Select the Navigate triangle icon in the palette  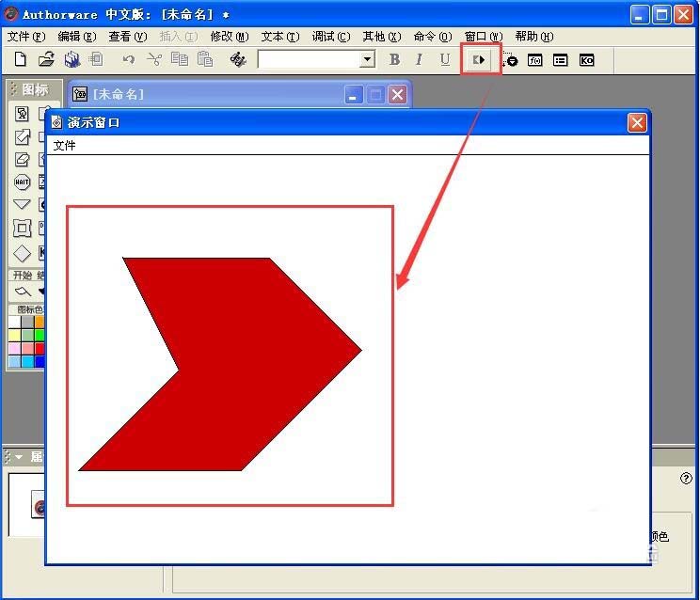point(22,205)
